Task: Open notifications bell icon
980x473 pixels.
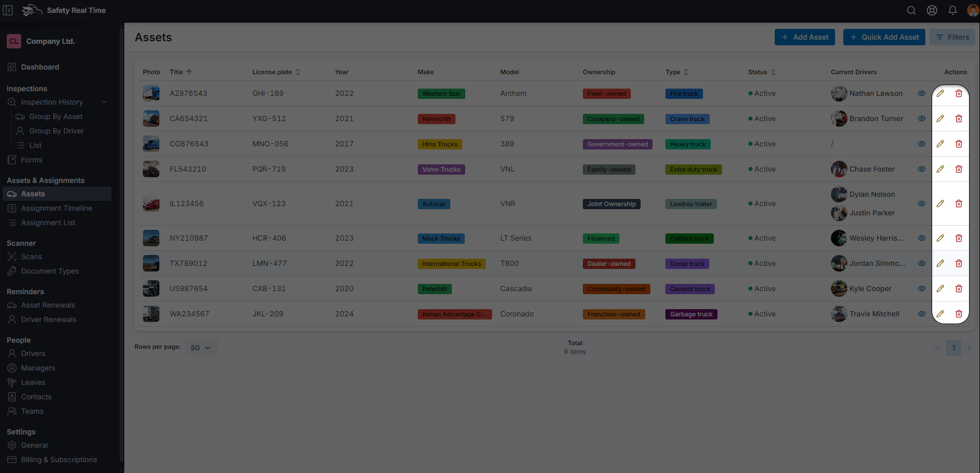Action: point(953,10)
